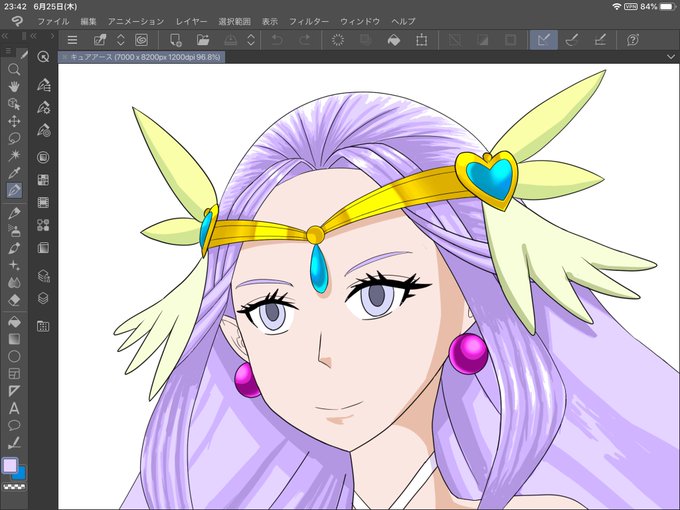680x510 pixels.
Task: Select the Hand move tool
Action: pos(14,86)
